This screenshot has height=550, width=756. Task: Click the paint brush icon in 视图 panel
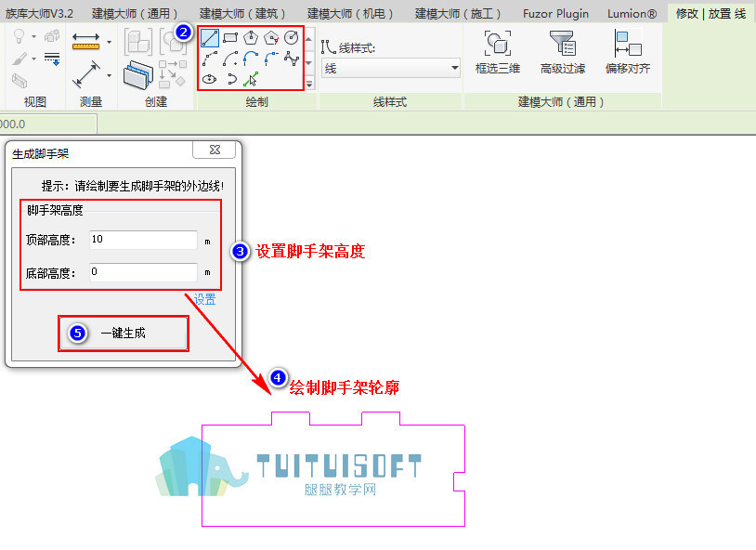(x=20, y=59)
